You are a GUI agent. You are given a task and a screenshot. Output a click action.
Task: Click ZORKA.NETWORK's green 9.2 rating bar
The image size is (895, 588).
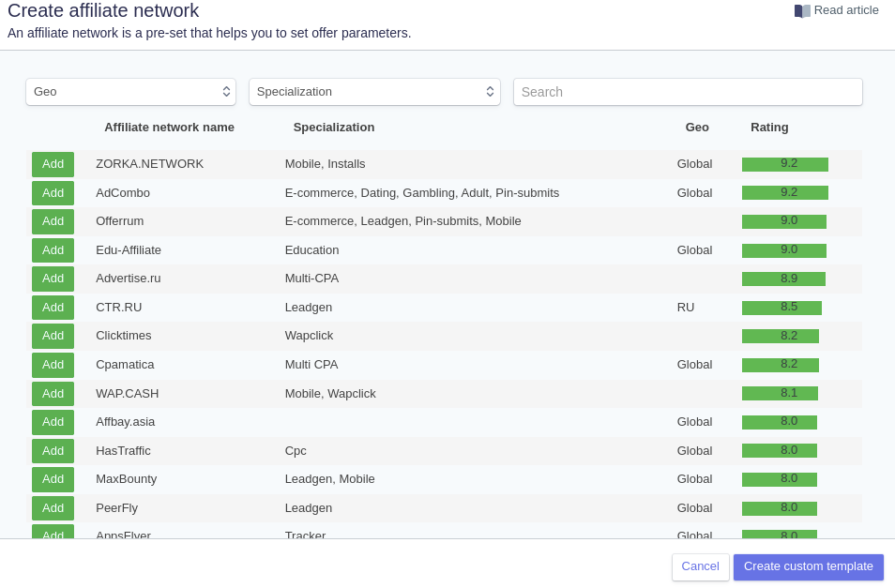(785, 164)
